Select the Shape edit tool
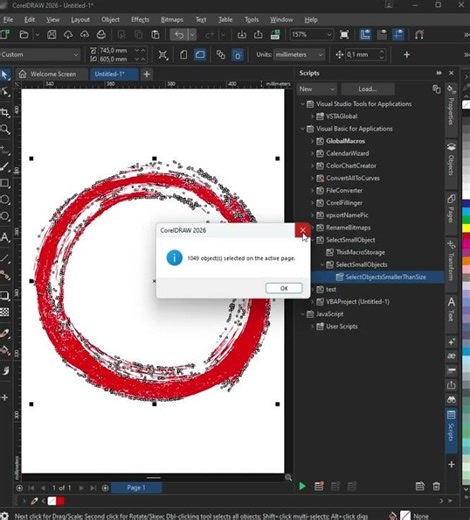Image resolution: width=470 pixels, height=520 pixels. [5, 91]
